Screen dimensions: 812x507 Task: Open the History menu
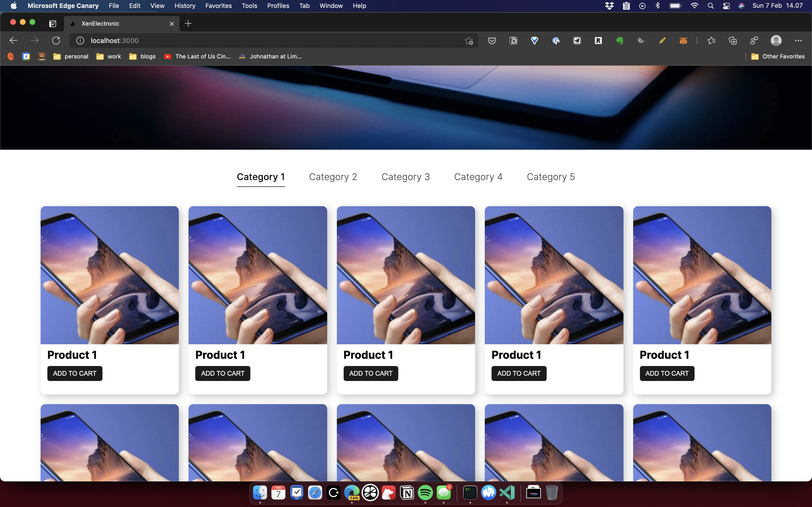pyautogui.click(x=185, y=6)
